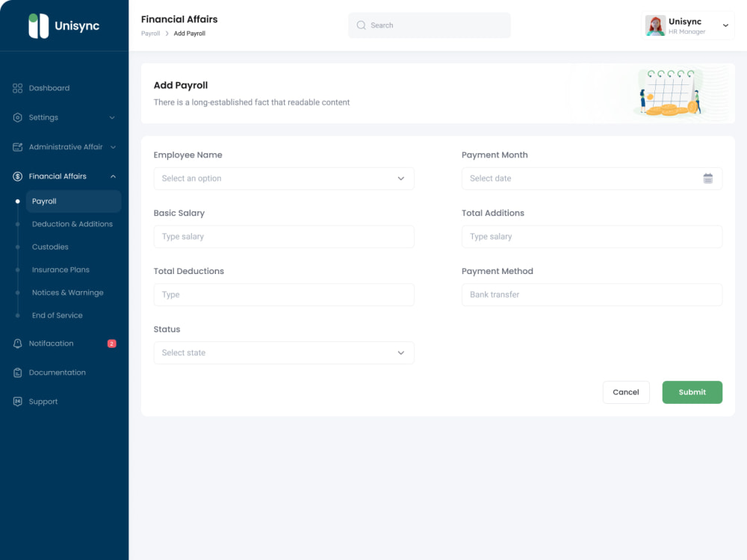Open the Dashboard menu item
Screen dimensions: 747x560
49,88
